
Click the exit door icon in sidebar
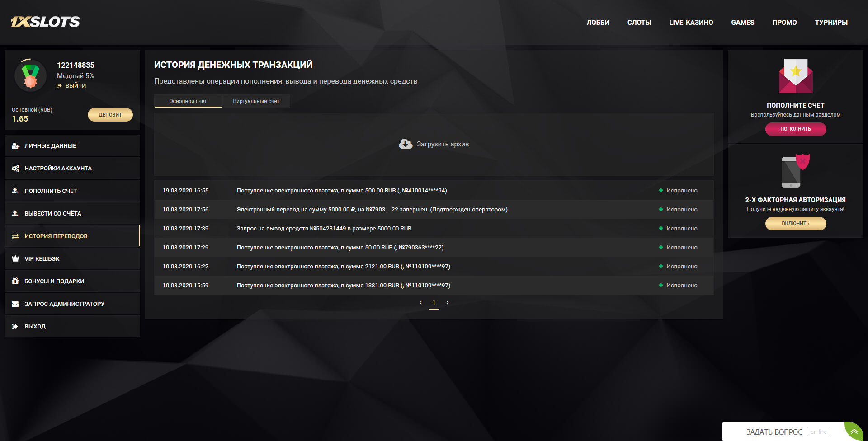pos(15,326)
